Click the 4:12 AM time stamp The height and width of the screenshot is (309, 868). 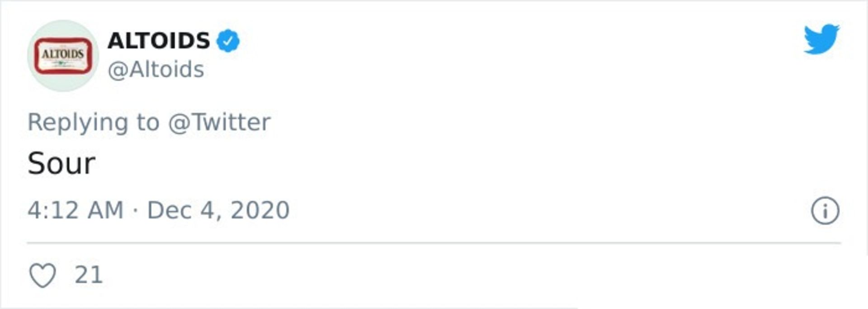(75, 210)
